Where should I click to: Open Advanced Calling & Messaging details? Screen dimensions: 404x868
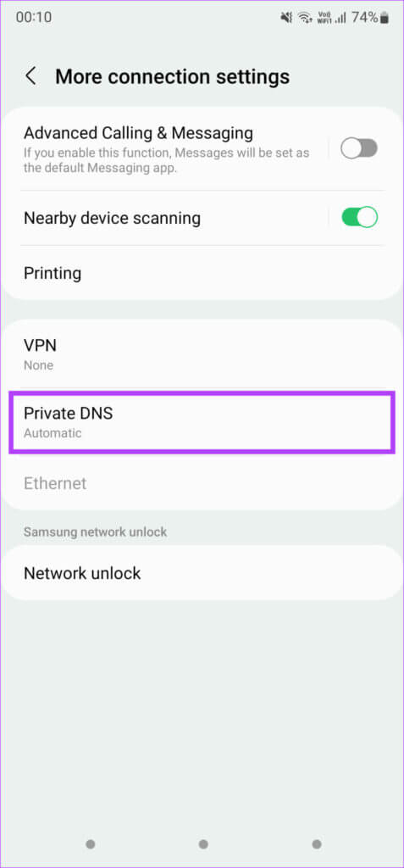tap(165, 149)
